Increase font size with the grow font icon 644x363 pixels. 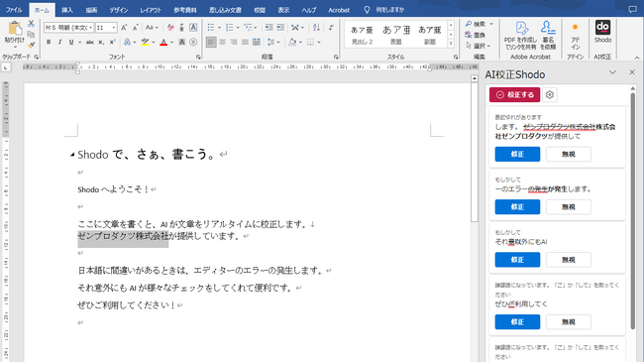click(124, 28)
